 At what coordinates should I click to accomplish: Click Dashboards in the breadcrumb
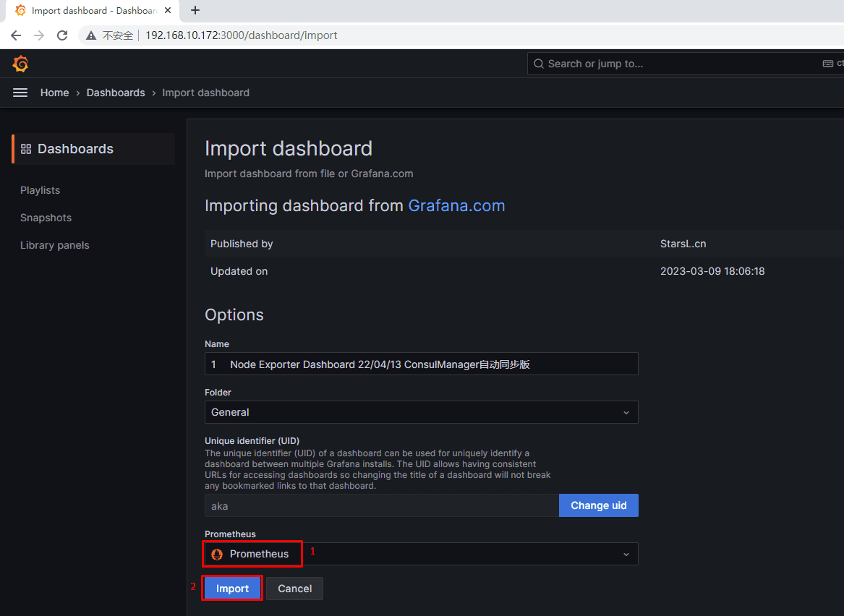(116, 93)
